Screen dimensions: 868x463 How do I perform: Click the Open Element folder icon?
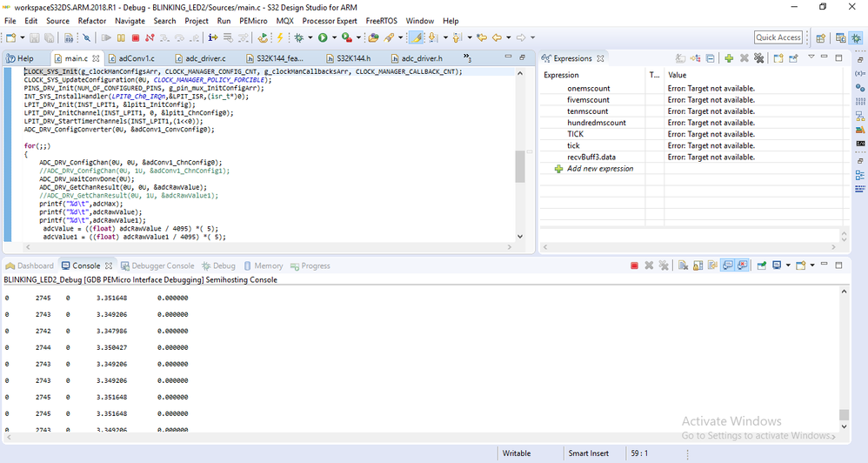click(373, 37)
